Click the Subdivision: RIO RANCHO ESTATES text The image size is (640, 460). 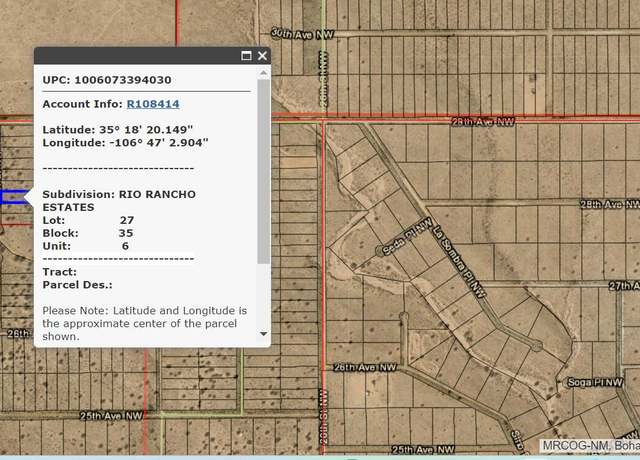(119, 201)
